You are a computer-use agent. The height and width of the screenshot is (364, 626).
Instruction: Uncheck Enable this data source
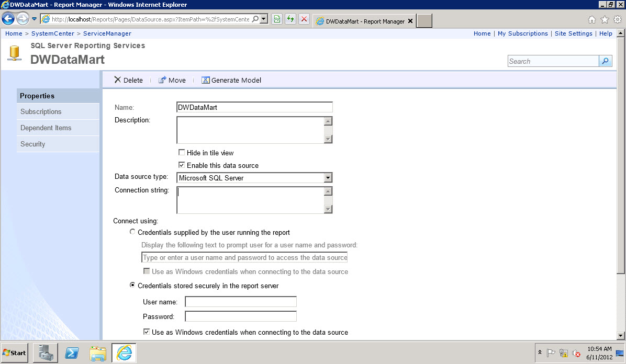(182, 165)
